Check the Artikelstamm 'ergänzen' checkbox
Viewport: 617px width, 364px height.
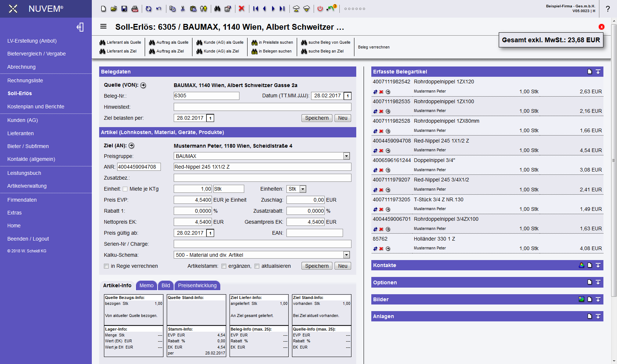point(224,266)
